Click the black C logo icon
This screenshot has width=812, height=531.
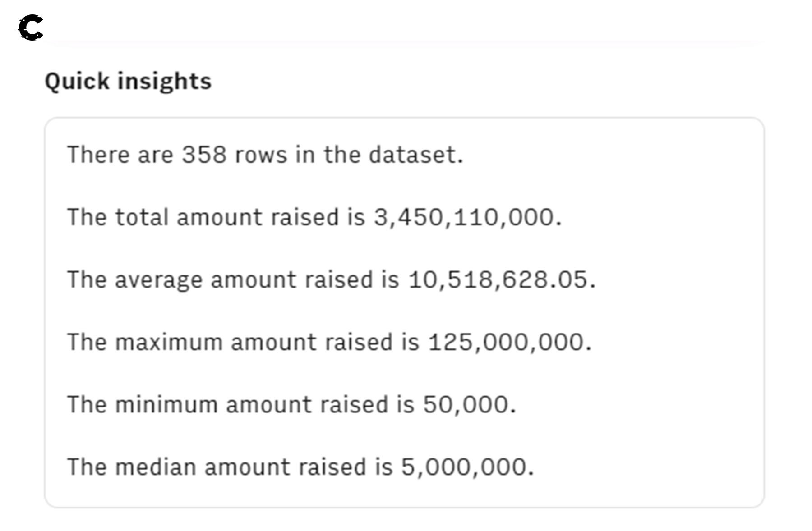point(31,28)
